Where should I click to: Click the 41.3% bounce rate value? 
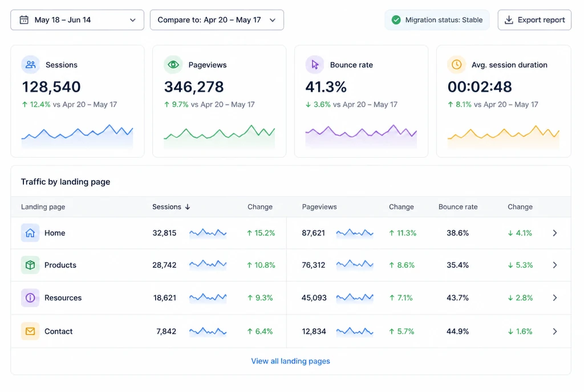click(326, 87)
